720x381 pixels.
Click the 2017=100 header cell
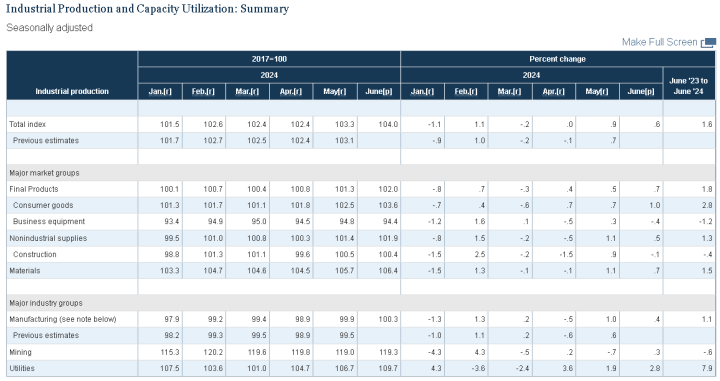pos(269,59)
